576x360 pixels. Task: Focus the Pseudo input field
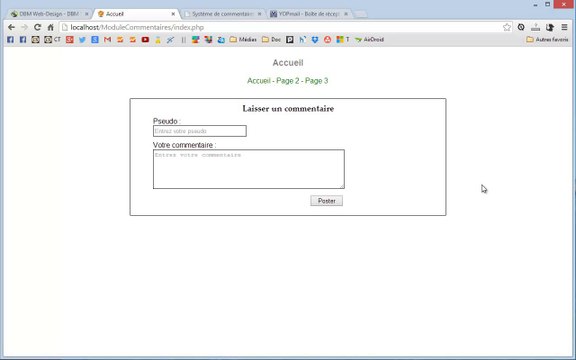[x=200, y=131]
